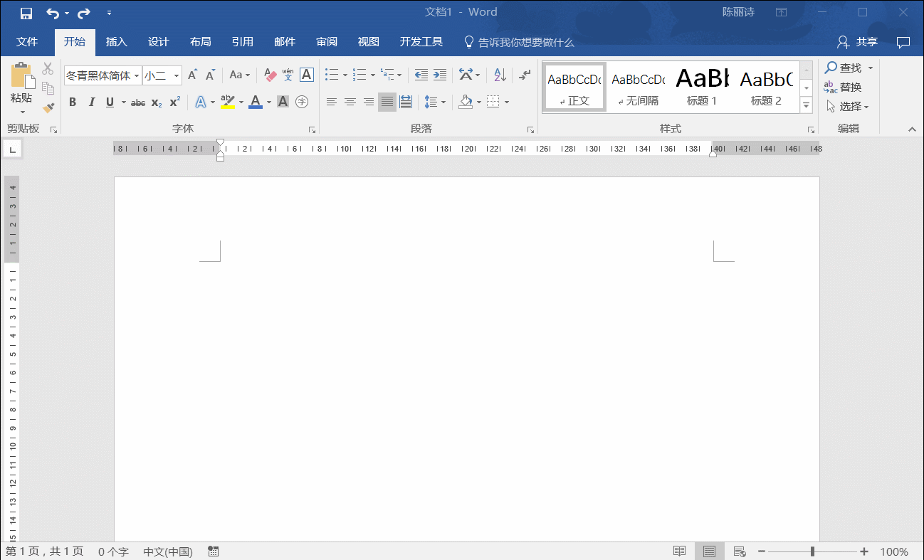Sort text with the A-Z icon

pyautogui.click(x=500, y=75)
